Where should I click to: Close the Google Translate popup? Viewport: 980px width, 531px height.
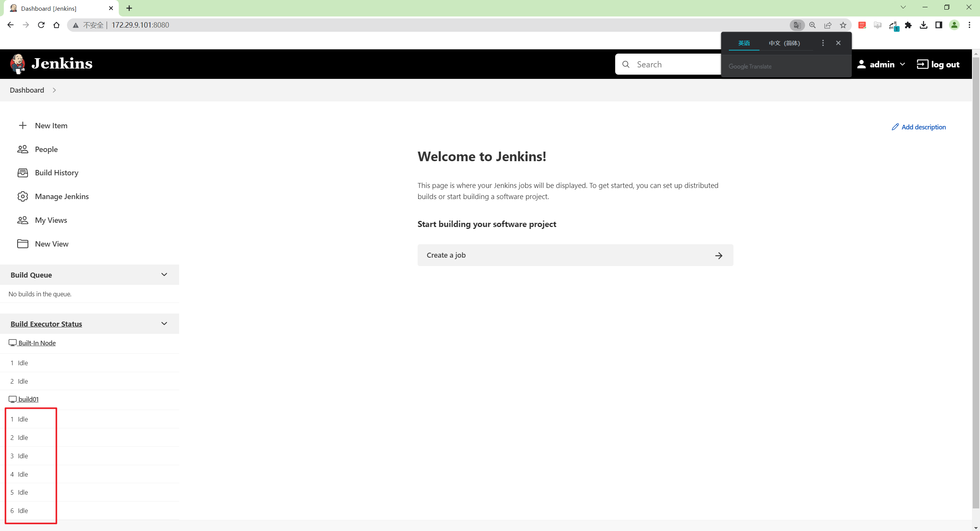tap(838, 43)
